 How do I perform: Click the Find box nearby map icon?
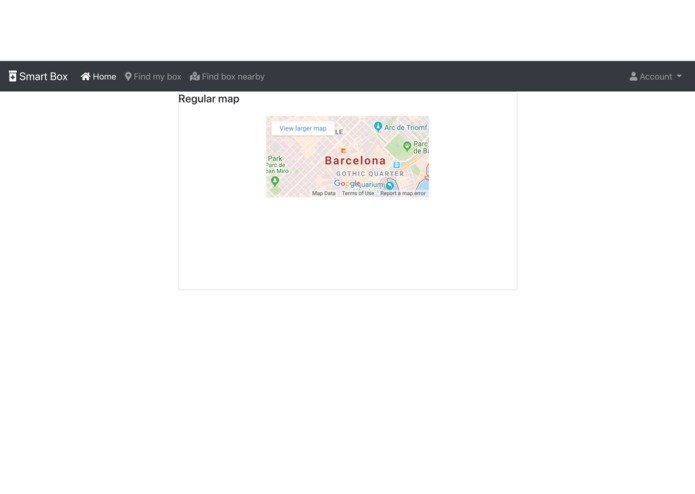[x=195, y=77]
